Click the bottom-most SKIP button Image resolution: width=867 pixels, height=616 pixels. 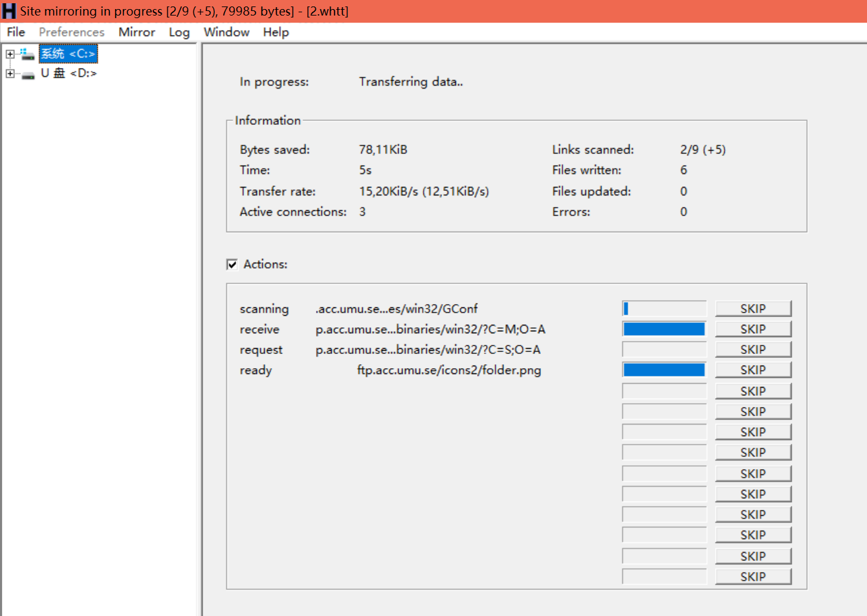(x=753, y=576)
